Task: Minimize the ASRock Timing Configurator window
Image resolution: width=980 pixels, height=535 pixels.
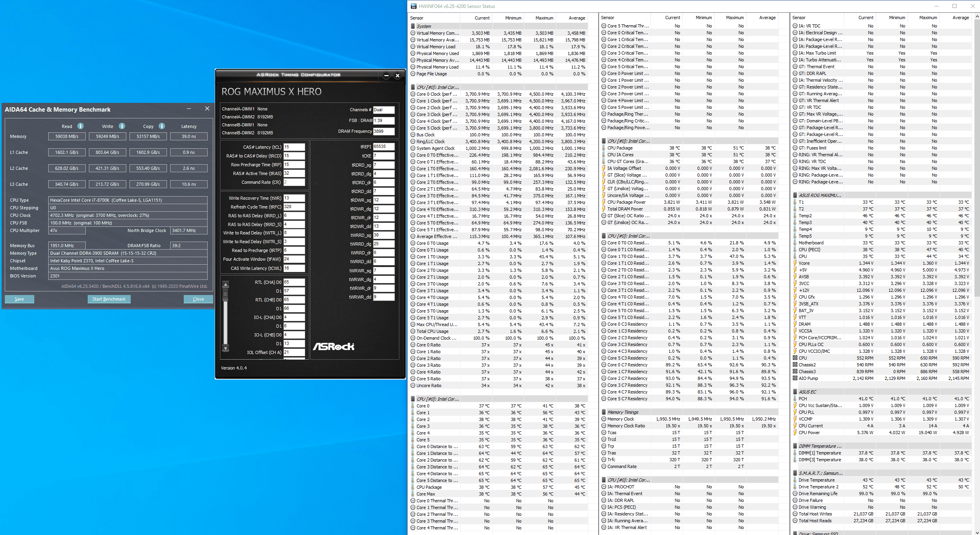Action: coord(386,76)
